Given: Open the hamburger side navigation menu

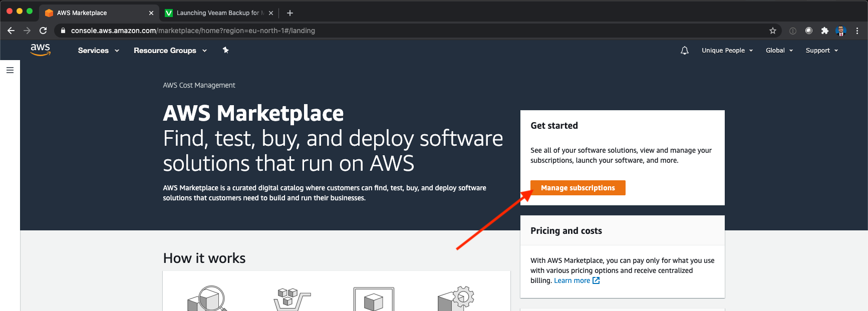Looking at the screenshot, I should point(10,70).
